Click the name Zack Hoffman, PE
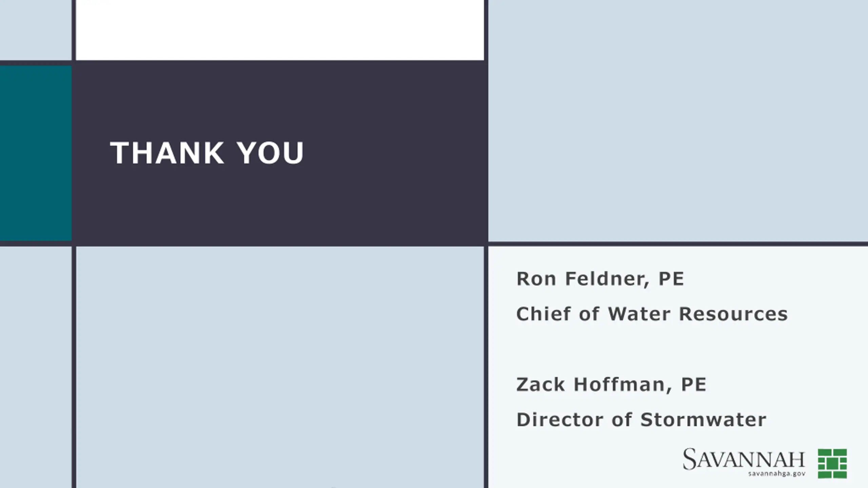 point(611,385)
